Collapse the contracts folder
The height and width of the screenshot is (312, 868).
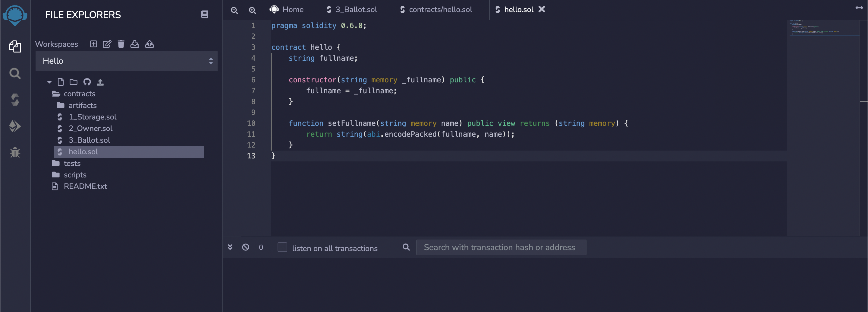[79, 94]
